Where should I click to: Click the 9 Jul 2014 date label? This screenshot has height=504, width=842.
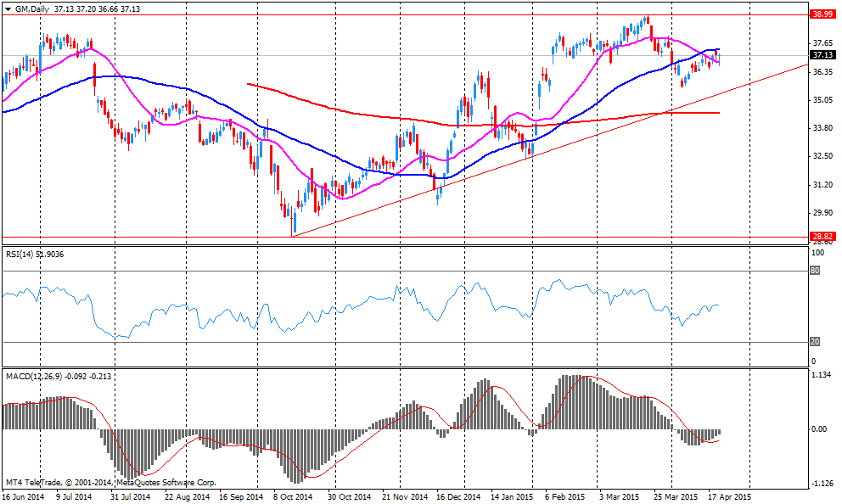[74, 497]
